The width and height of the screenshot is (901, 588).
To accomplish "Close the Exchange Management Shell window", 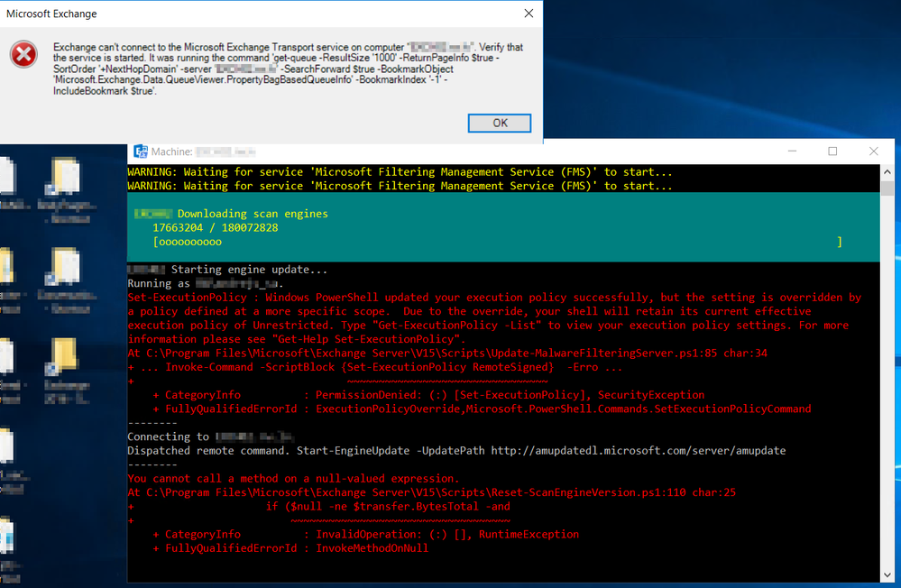I will tap(873, 152).
